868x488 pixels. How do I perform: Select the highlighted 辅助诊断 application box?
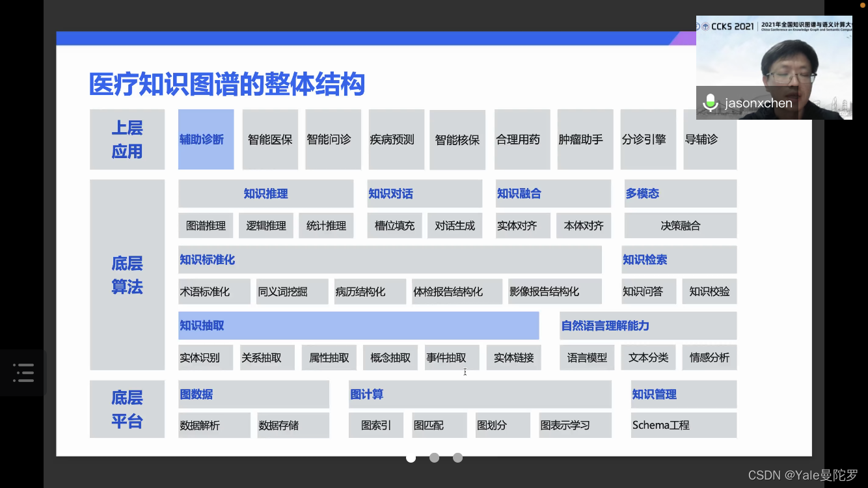click(x=206, y=139)
